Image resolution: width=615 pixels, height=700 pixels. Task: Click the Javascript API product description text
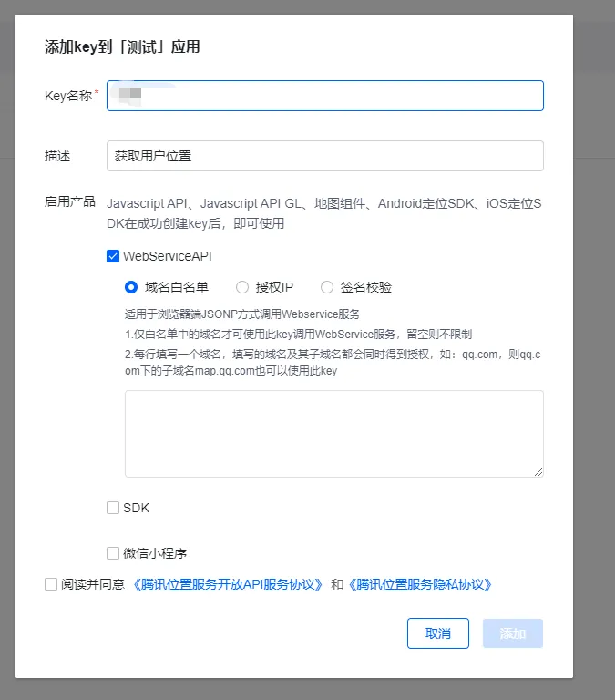tap(324, 213)
